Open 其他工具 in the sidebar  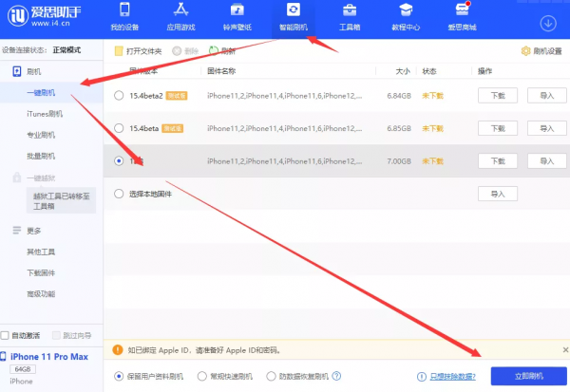click(x=41, y=252)
